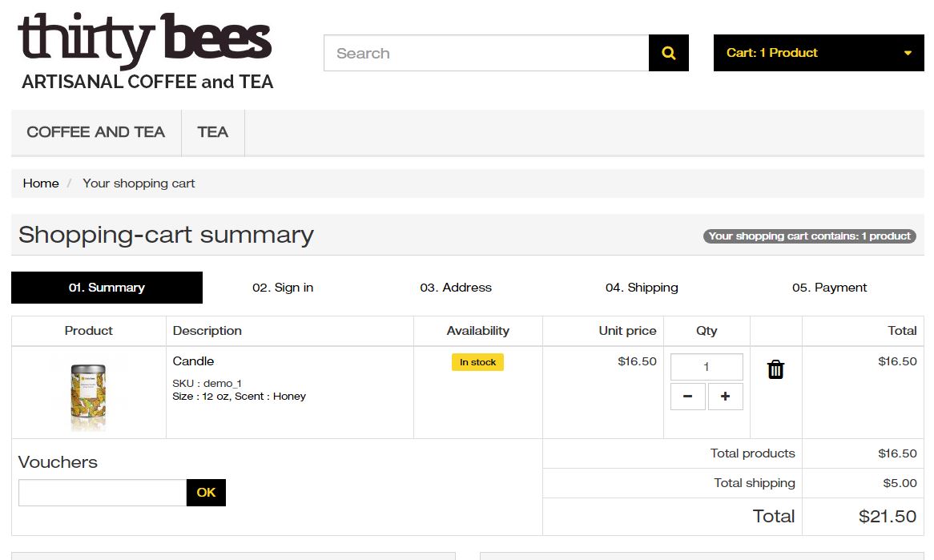Viewport: 934px width, 560px height.
Task: Apply voucher with the OK button
Action: tap(206, 493)
